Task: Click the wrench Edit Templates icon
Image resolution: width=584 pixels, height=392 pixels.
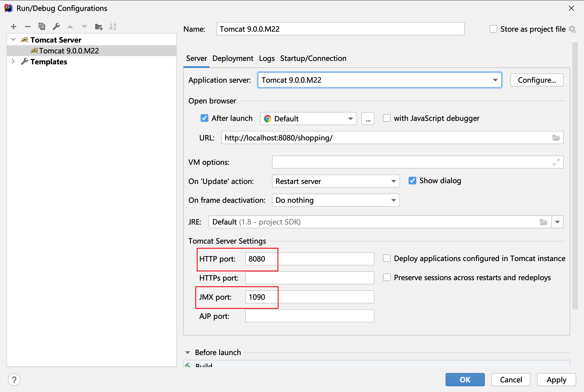Action: point(56,27)
